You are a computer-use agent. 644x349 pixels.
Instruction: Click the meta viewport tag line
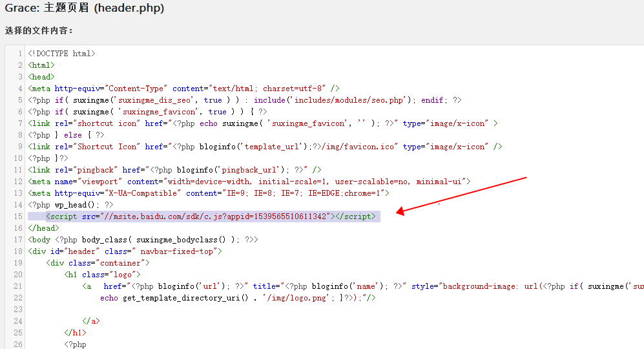click(249, 182)
